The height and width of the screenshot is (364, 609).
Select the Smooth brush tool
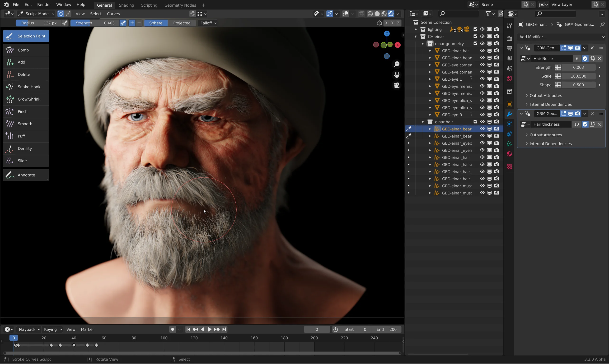point(25,124)
